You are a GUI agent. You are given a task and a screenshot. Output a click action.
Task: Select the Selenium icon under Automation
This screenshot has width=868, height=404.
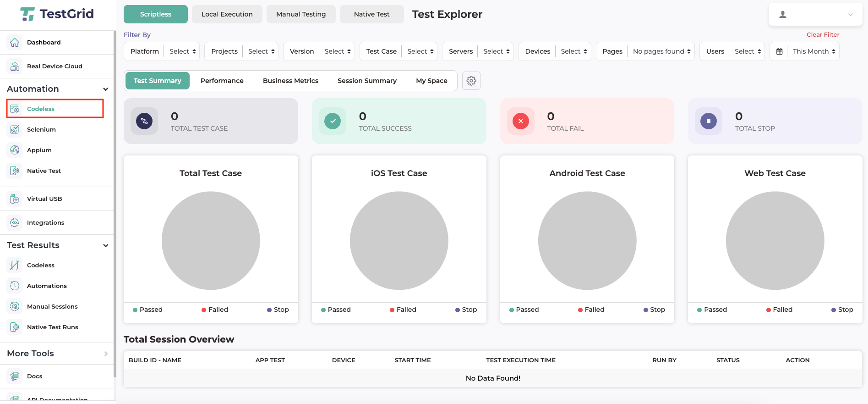pos(15,130)
